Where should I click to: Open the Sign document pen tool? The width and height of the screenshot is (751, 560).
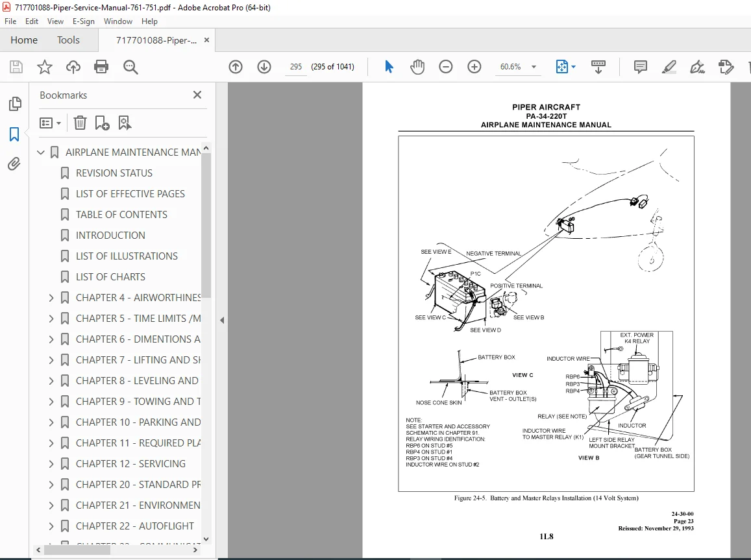pyautogui.click(x=697, y=67)
